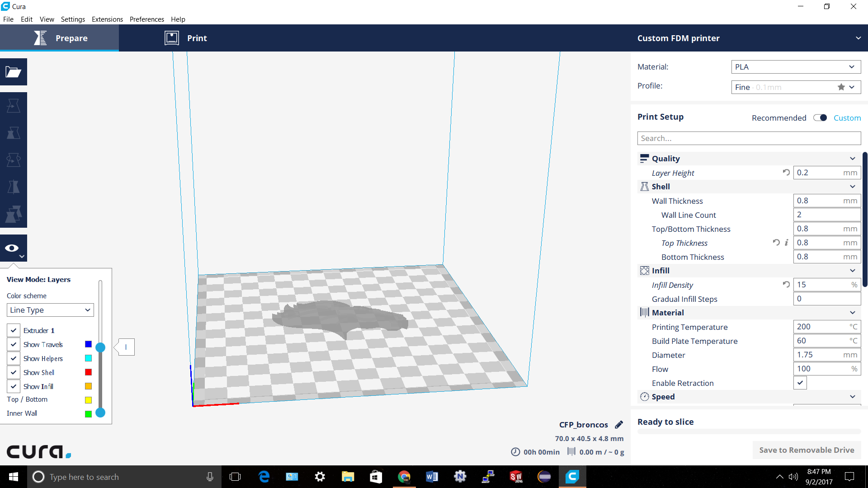Select the Move tool in left toolbar
868x488 pixels.
pyautogui.click(x=13, y=106)
